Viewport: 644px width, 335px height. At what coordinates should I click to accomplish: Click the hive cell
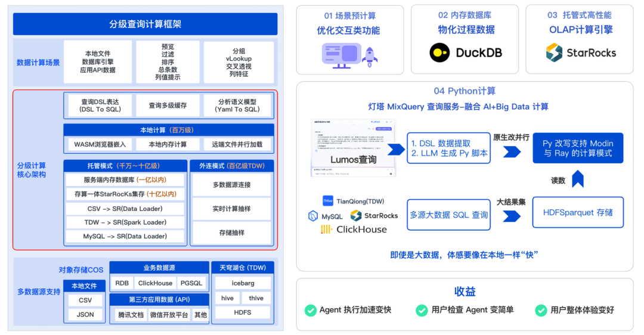tap(227, 298)
